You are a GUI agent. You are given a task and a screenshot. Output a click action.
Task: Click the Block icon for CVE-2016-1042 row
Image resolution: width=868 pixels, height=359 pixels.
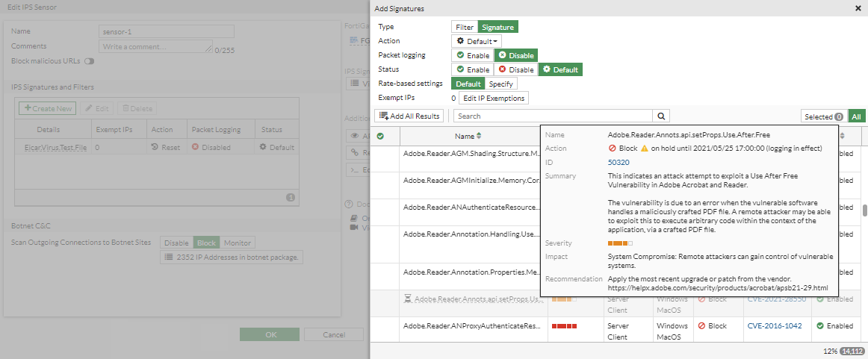[x=701, y=326]
